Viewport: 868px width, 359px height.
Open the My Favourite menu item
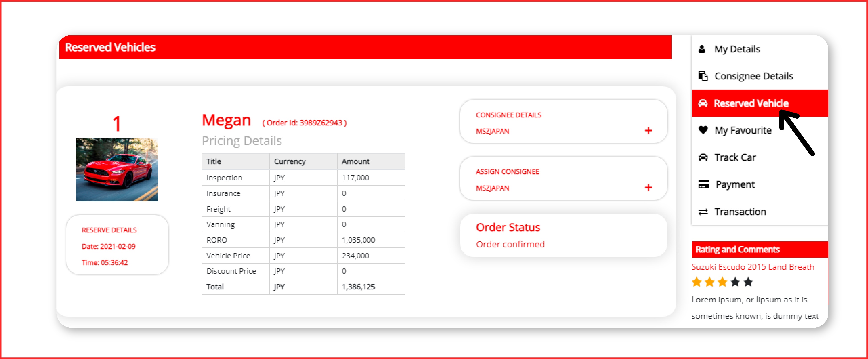coord(743,130)
